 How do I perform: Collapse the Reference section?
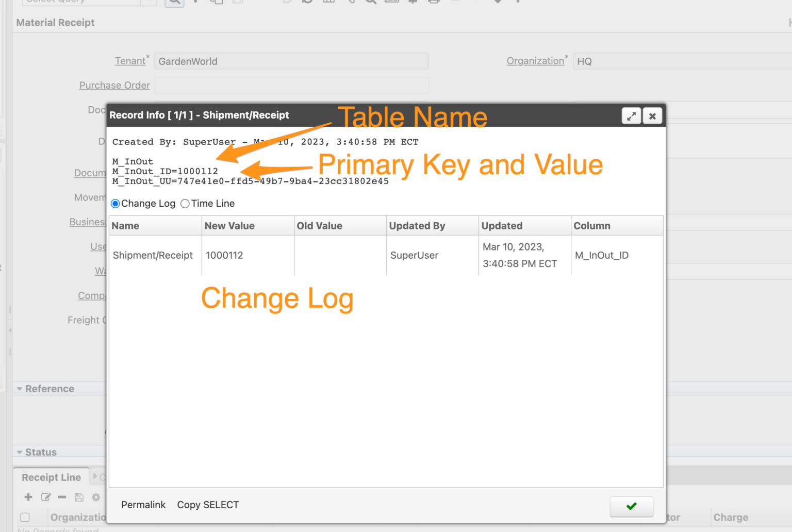(x=20, y=389)
